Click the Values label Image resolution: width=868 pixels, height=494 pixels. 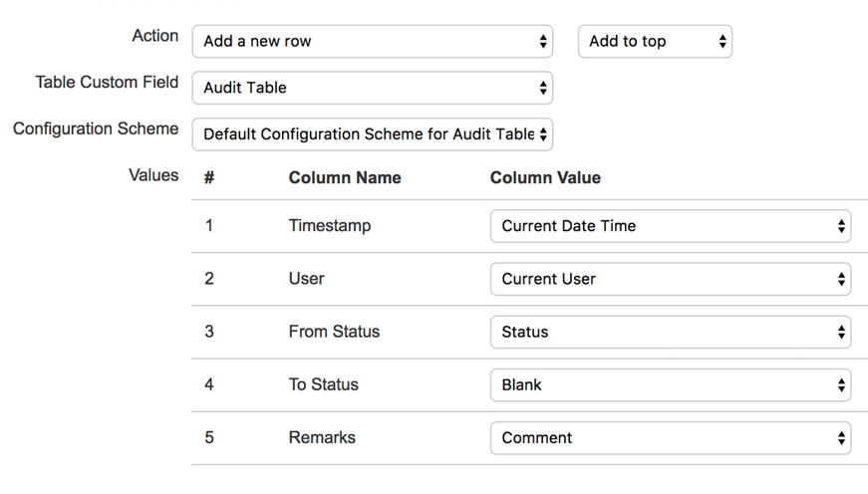pyautogui.click(x=153, y=175)
